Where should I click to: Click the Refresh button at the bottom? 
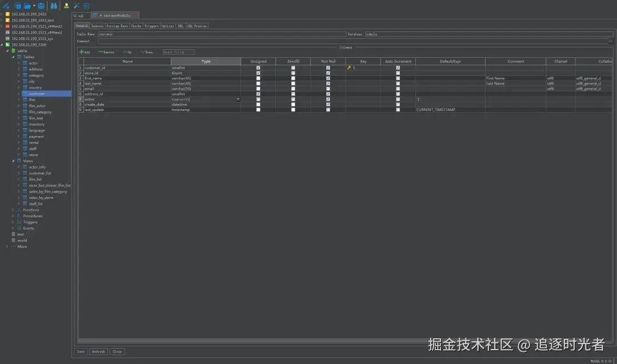coord(98,351)
